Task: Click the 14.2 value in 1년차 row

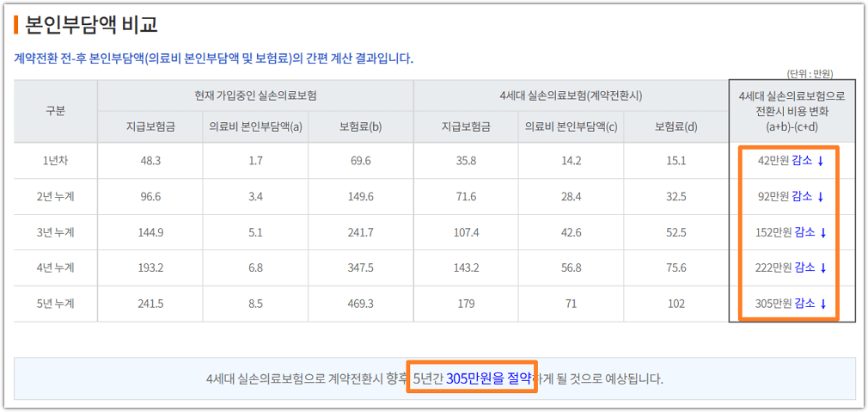Action: (x=571, y=161)
